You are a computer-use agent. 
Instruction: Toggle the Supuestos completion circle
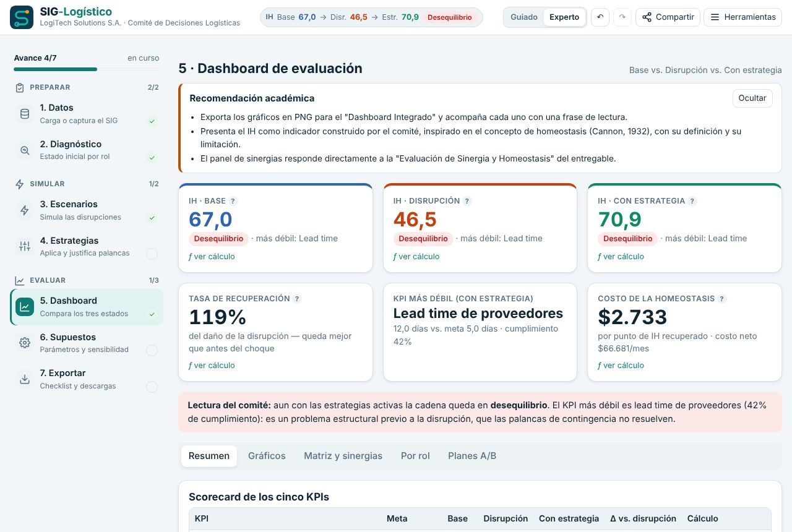point(152,351)
